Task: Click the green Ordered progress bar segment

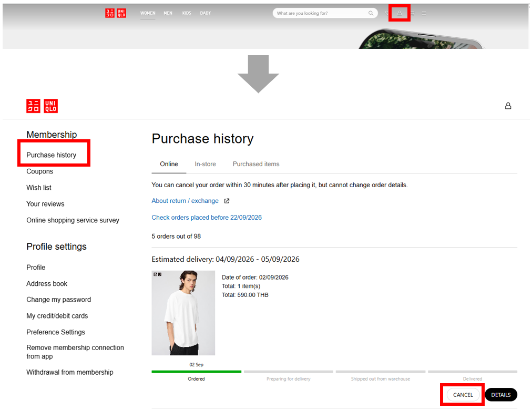Action: point(197,372)
